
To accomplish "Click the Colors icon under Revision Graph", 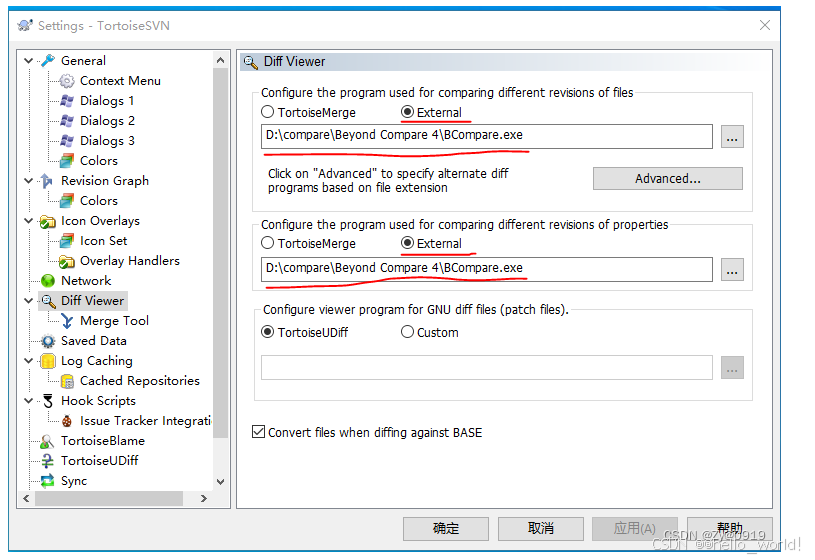I will (67, 201).
